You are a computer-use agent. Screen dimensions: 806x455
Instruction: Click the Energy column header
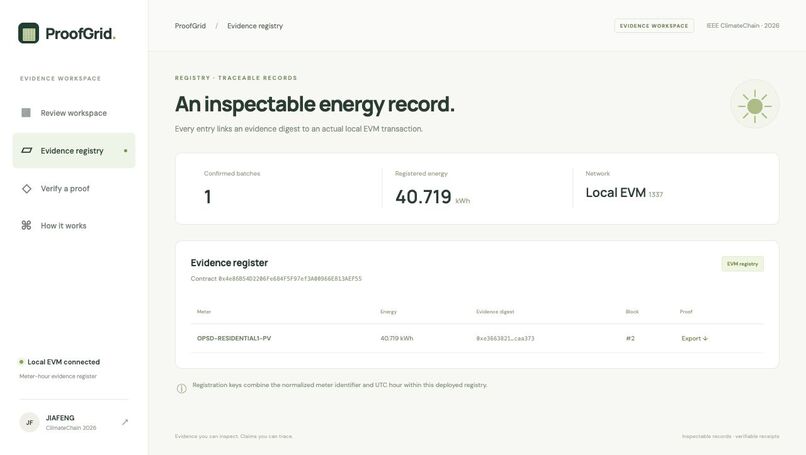[x=389, y=312]
